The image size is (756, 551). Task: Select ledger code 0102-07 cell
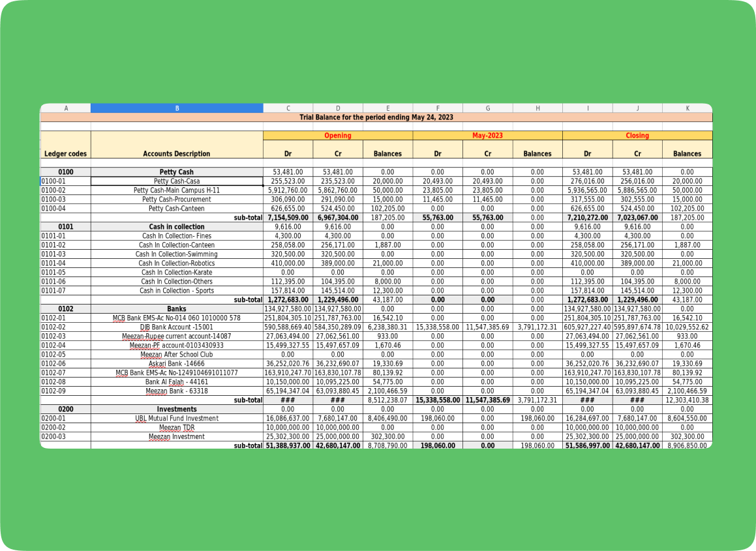point(65,373)
